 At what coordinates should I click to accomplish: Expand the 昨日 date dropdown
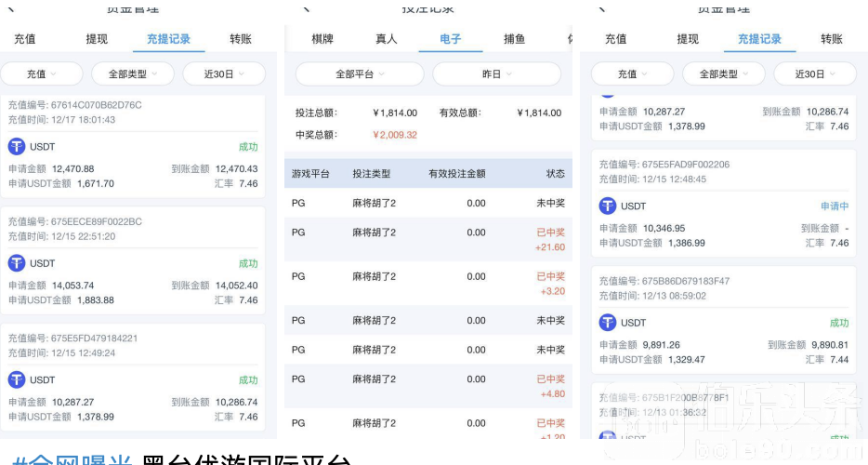pos(496,74)
